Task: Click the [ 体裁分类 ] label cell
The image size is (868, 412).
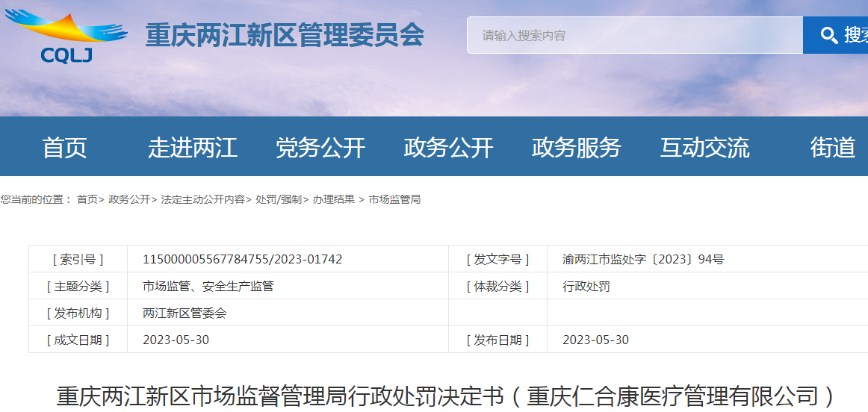Action: (x=497, y=286)
